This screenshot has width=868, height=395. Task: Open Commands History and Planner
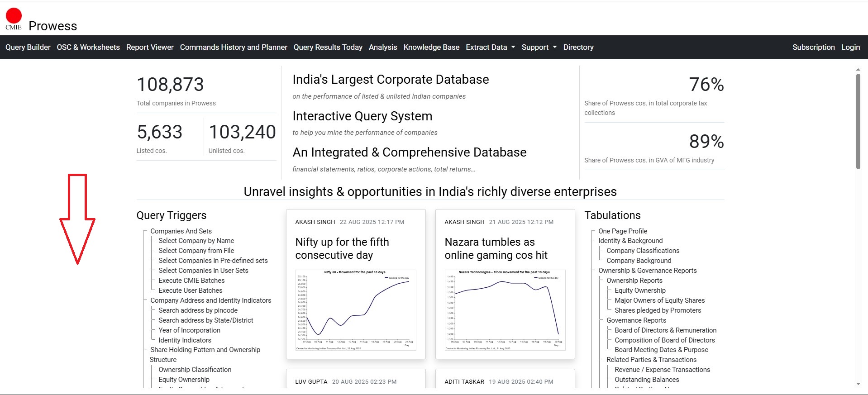point(234,47)
